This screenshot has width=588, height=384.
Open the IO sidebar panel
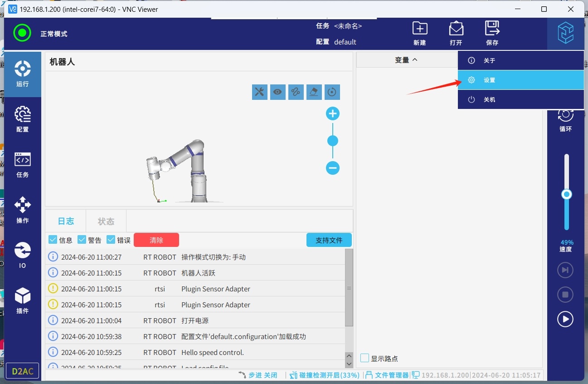[22, 255]
